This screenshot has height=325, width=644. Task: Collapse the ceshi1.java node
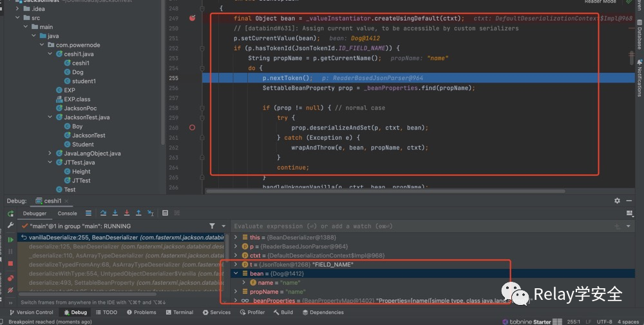coord(50,54)
